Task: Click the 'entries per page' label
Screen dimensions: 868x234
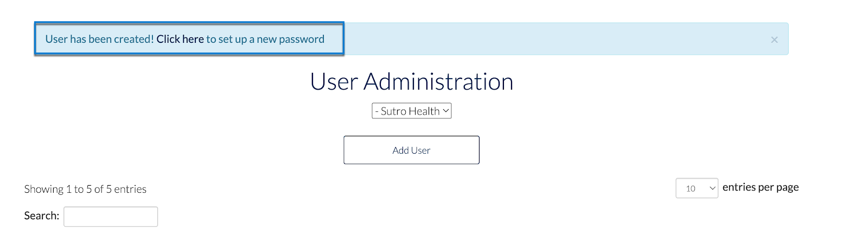Action: tap(760, 187)
